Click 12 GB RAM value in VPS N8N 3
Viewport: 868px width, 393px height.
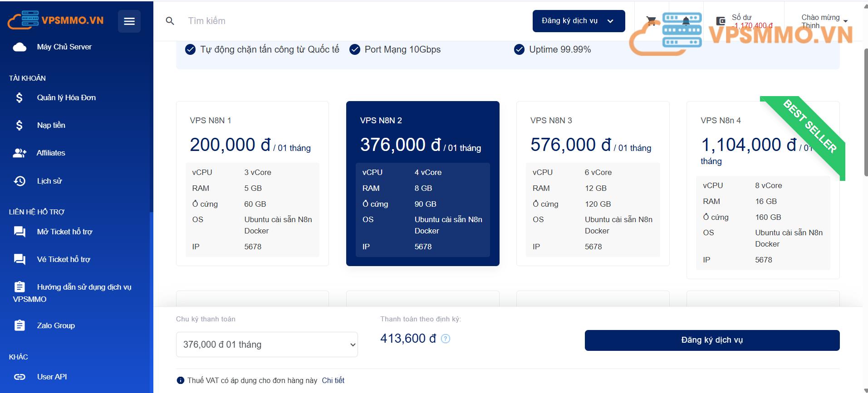tap(596, 188)
